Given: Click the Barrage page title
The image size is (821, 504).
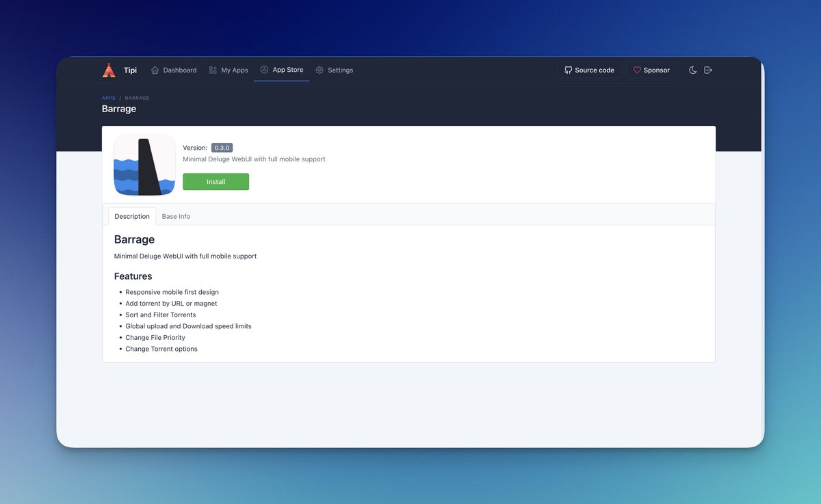Looking at the screenshot, I should (119, 109).
